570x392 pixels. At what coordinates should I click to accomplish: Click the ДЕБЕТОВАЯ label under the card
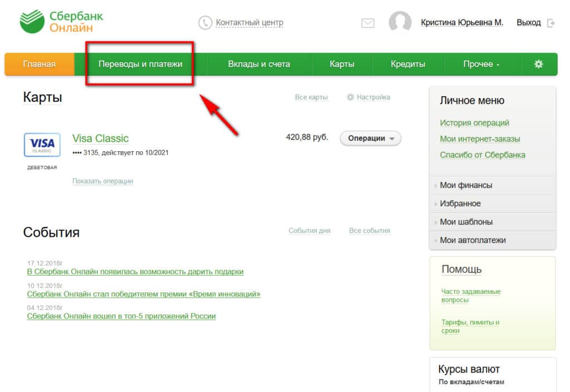pyautogui.click(x=42, y=168)
